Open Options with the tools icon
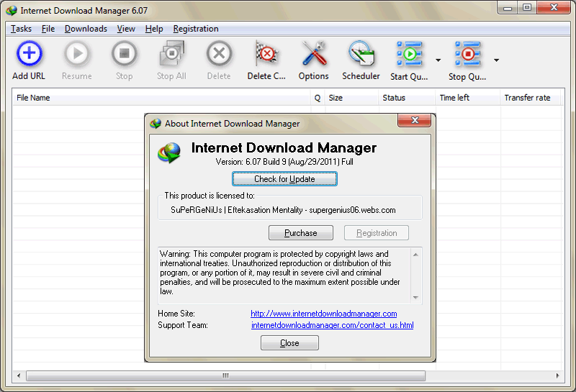576x392 pixels. [x=314, y=54]
